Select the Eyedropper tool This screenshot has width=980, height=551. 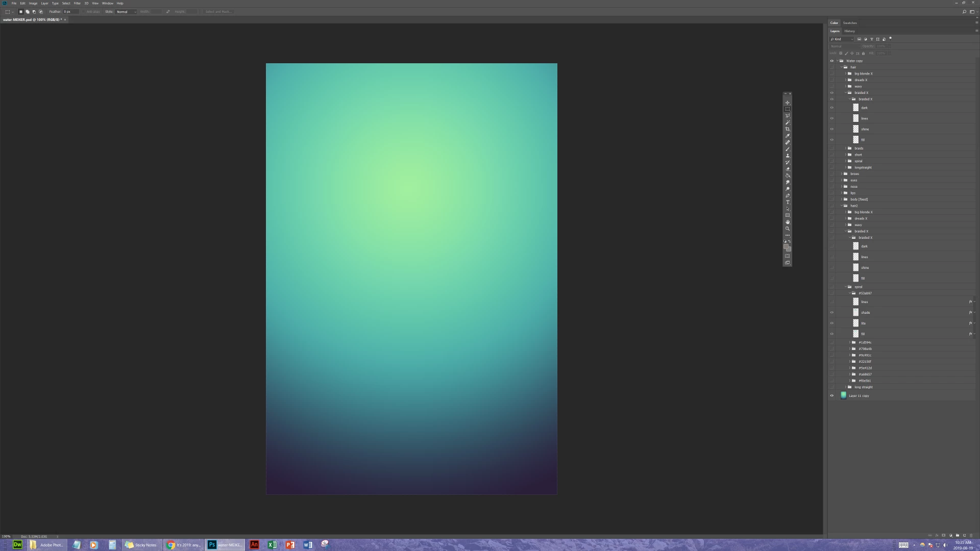coord(788,136)
